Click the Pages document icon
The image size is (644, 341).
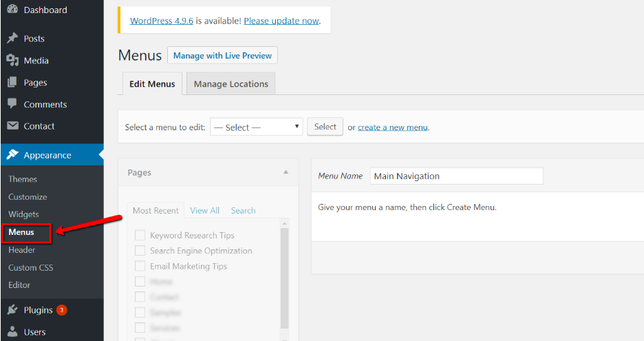pyautogui.click(x=12, y=82)
